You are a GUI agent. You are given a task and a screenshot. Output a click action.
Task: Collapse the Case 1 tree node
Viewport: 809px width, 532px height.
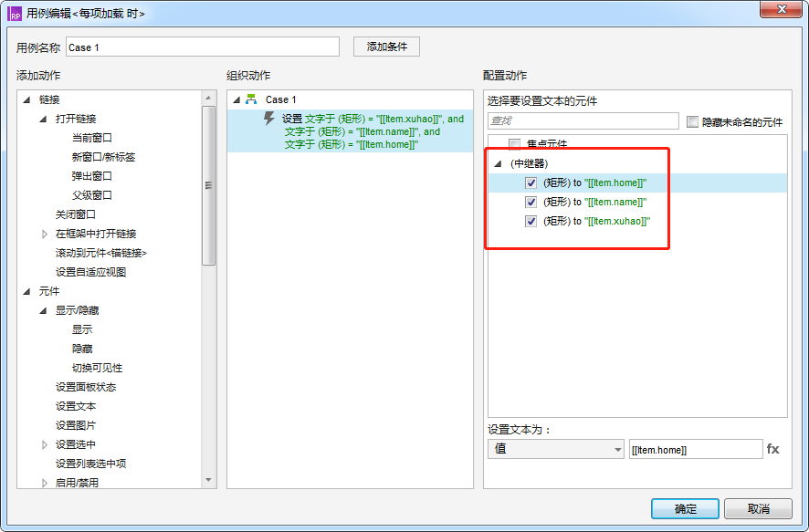tap(236, 99)
